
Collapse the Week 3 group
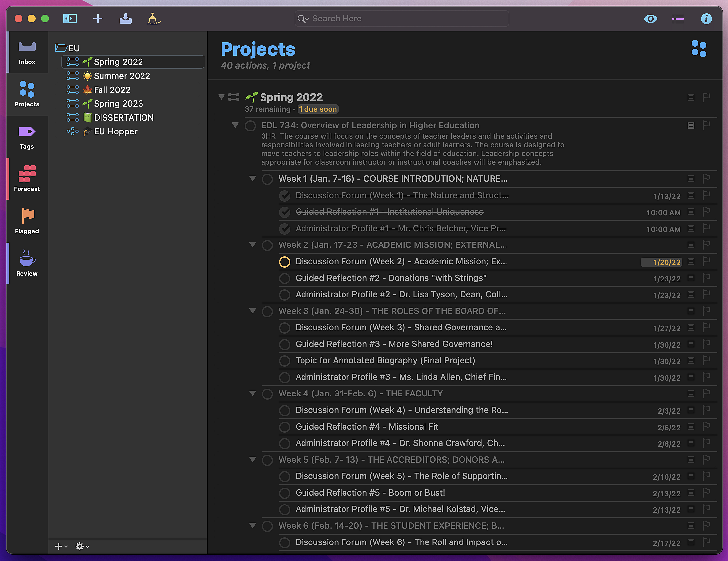click(253, 311)
